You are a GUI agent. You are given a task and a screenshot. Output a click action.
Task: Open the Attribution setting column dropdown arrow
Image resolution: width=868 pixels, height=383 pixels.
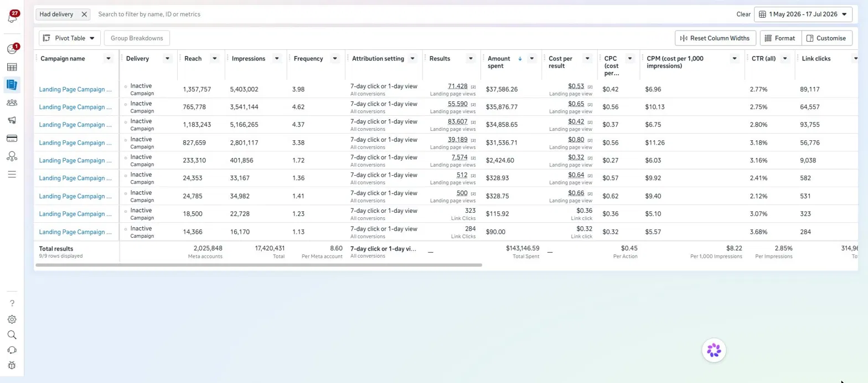pyautogui.click(x=412, y=59)
